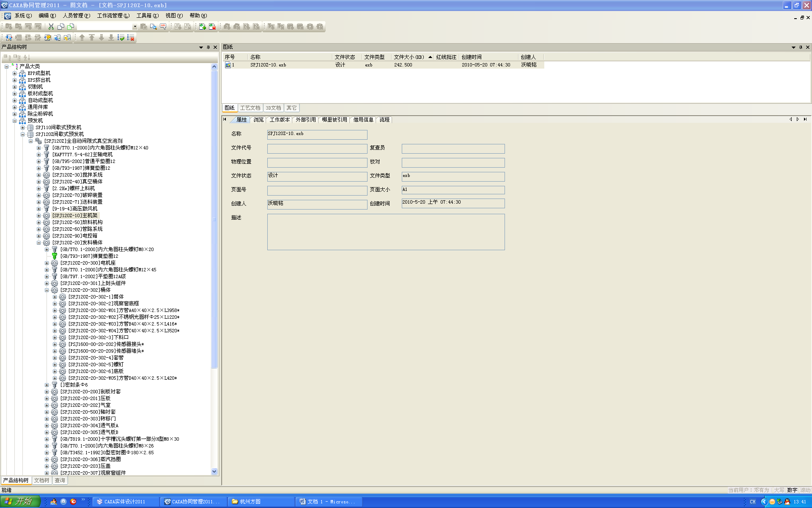Click into the 复查员 input field
812x508 pixels.
[453, 149]
